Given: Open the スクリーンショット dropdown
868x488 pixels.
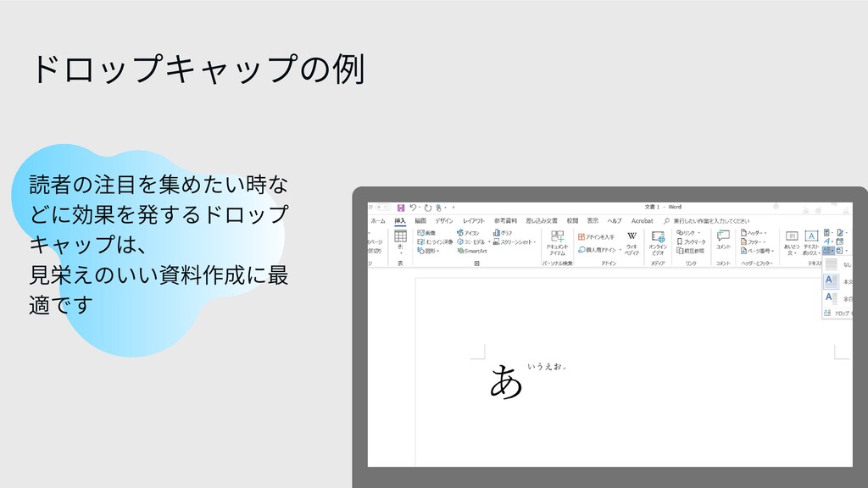Looking at the screenshot, I should (515, 241).
